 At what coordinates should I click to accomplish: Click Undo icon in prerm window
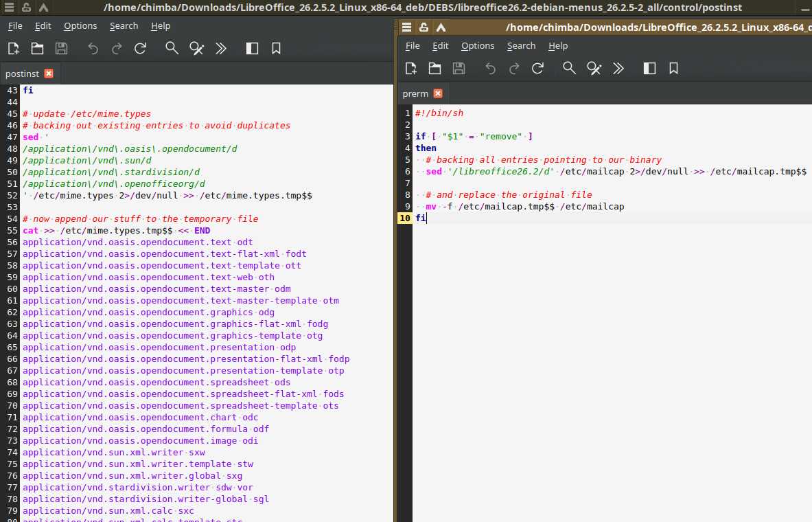(490, 69)
